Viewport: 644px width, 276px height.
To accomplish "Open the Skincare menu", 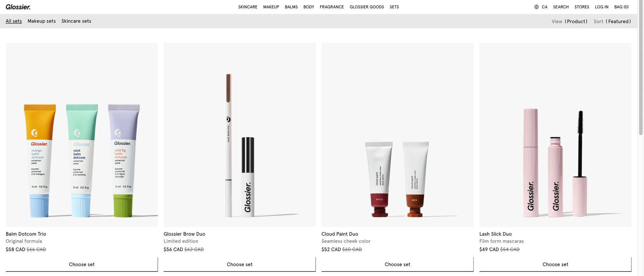I will [x=248, y=7].
